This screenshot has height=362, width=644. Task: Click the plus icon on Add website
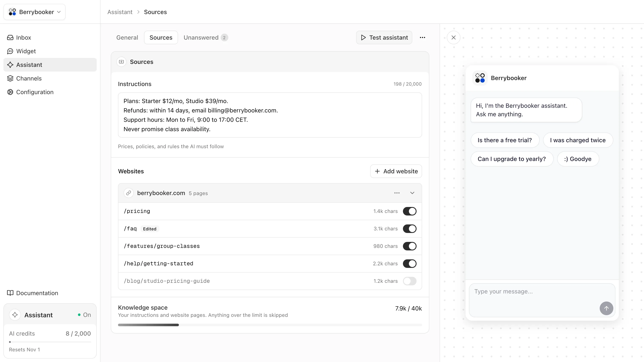point(377,171)
